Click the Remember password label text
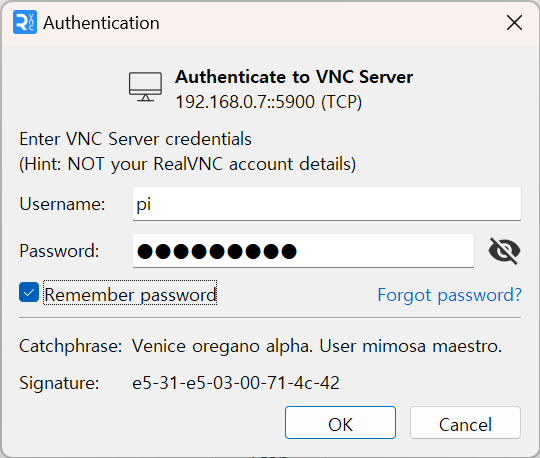This screenshot has height=458, width=540. tap(130, 295)
